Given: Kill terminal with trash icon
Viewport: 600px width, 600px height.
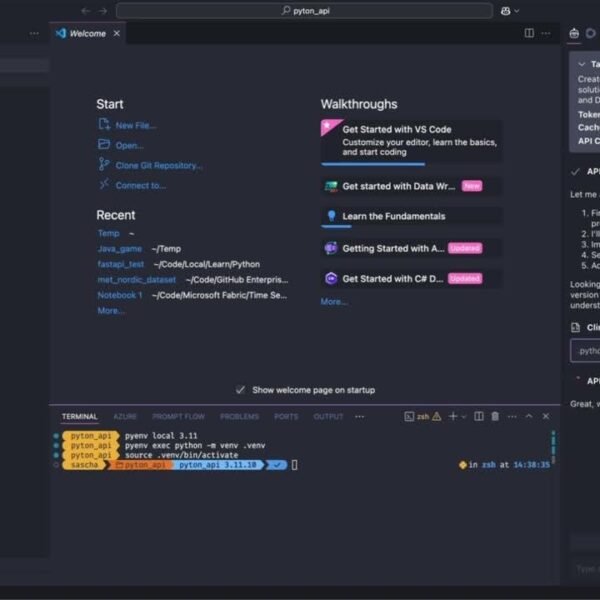Looking at the screenshot, I should 495,416.
